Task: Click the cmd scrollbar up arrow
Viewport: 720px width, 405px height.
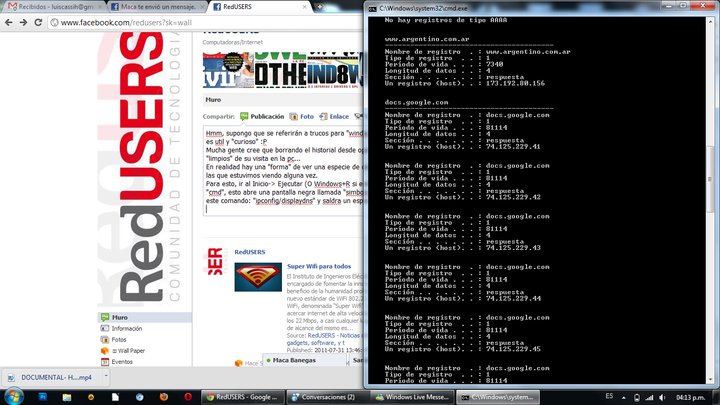Action: 710,21
